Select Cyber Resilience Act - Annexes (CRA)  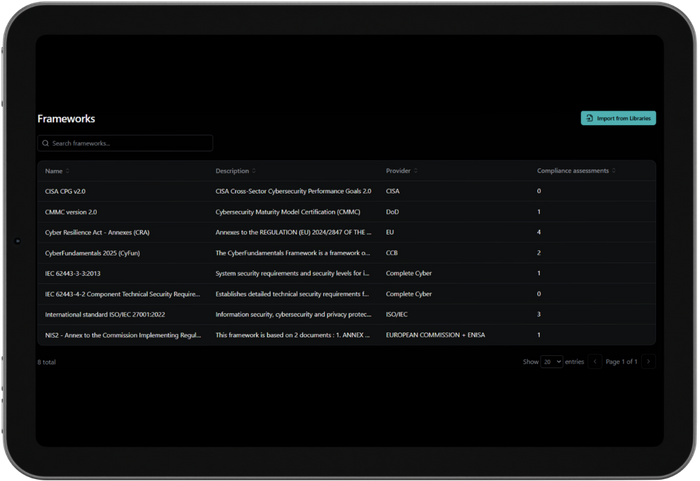pyautogui.click(x=97, y=232)
